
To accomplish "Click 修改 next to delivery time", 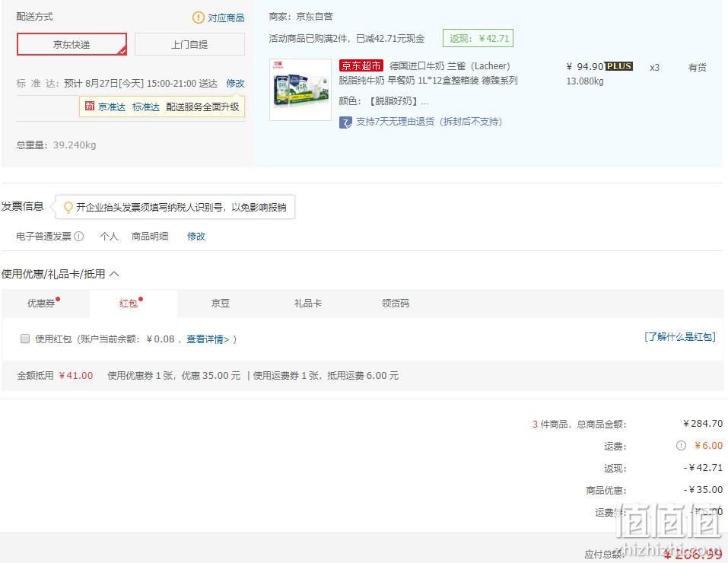I will (x=235, y=84).
